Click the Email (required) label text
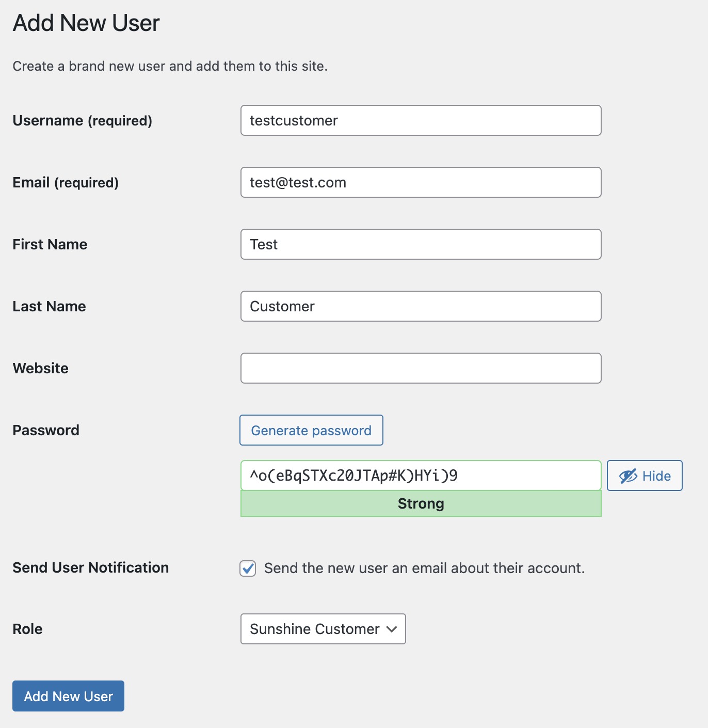This screenshot has height=728, width=708. pyautogui.click(x=66, y=183)
